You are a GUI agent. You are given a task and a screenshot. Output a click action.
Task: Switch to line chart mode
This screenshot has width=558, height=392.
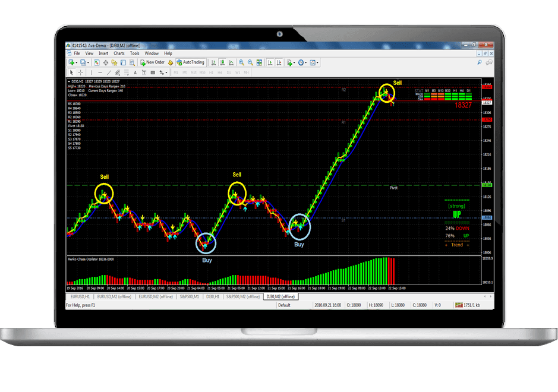pos(231,62)
